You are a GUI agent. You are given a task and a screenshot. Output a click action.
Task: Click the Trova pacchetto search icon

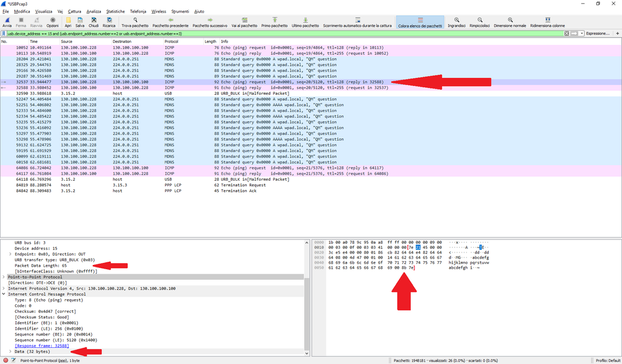coord(135,20)
